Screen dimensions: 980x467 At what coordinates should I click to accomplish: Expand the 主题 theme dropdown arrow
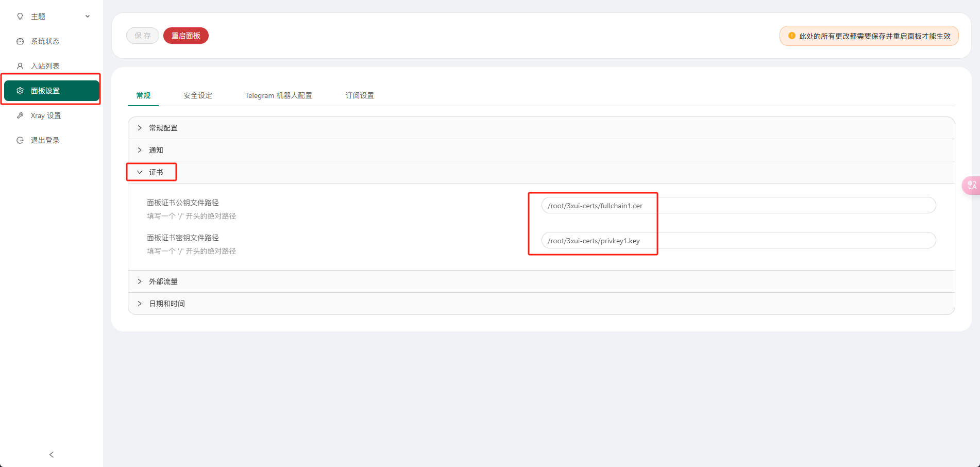click(88, 16)
